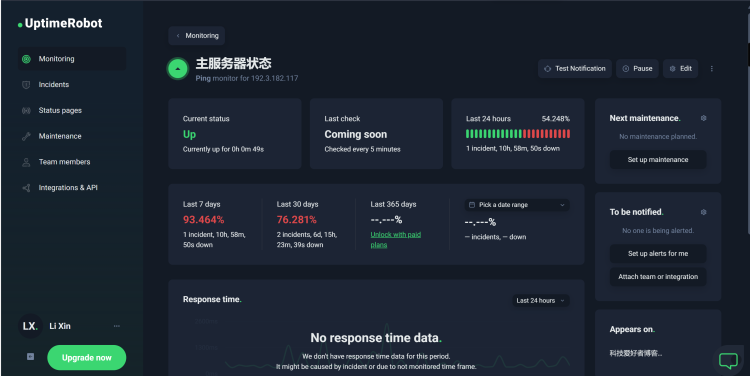Open the three-dot monitor options menu

pos(712,68)
